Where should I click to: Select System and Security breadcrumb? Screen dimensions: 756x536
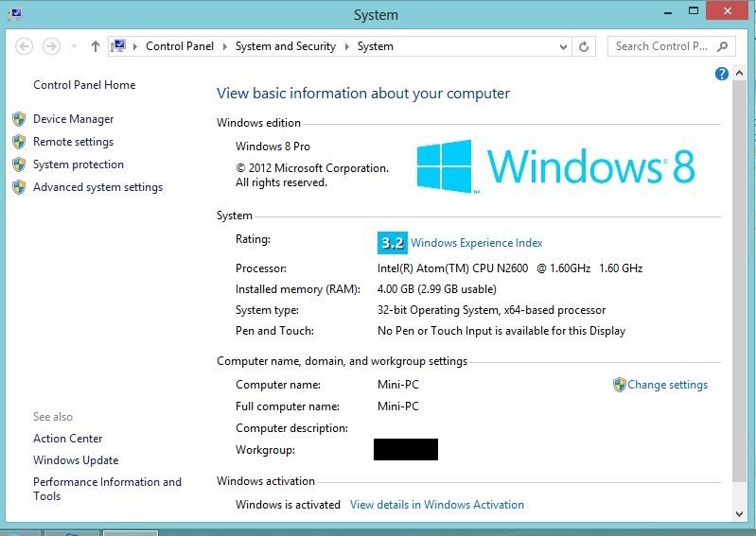point(286,46)
